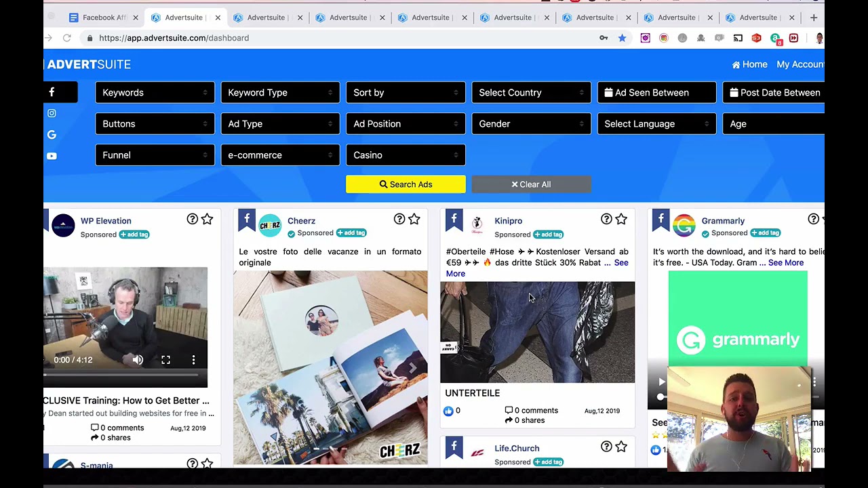Screen dimensions: 868x488
Task: Open WP Elevation video more options
Action: pyautogui.click(x=193, y=360)
